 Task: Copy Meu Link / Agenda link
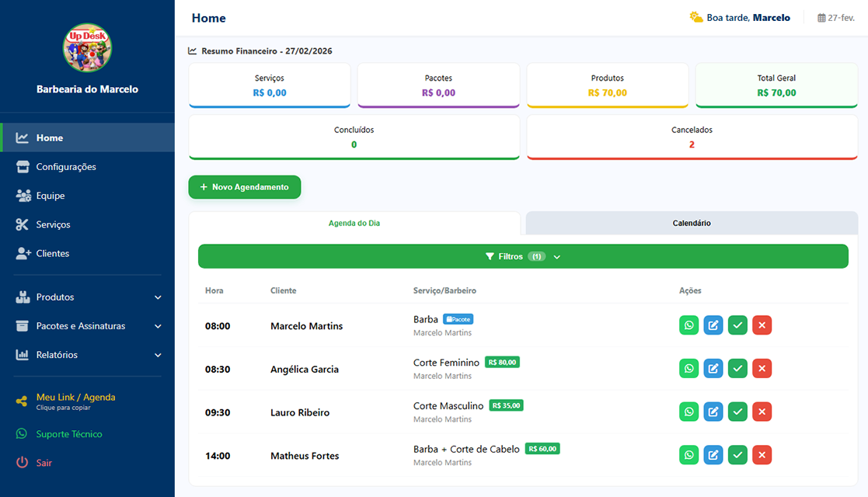pyautogui.click(x=75, y=401)
